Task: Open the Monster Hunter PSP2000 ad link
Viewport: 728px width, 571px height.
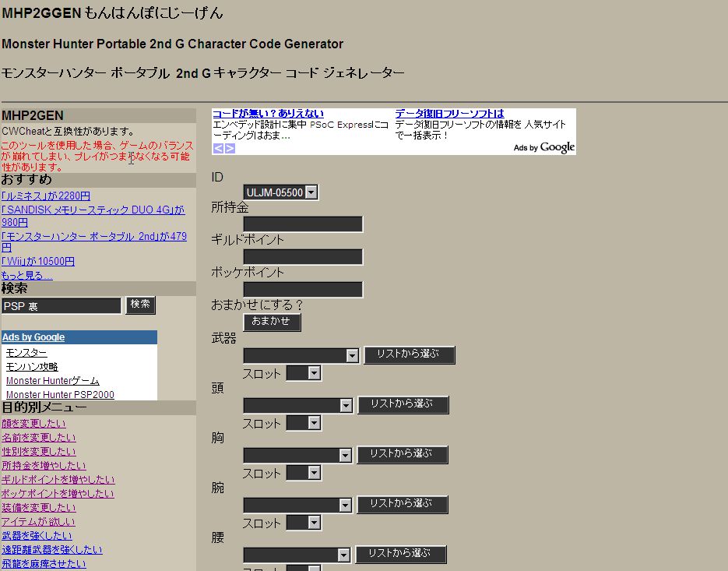Action: [61, 394]
